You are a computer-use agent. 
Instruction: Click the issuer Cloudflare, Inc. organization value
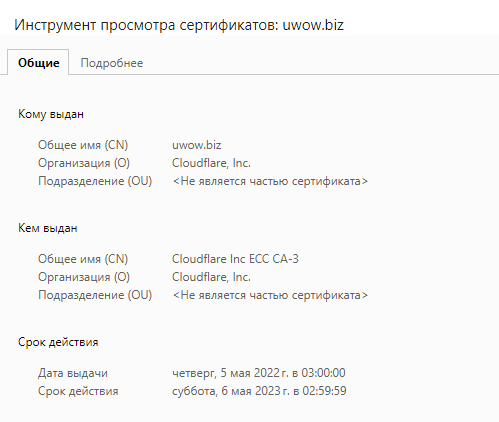[x=211, y=277]
